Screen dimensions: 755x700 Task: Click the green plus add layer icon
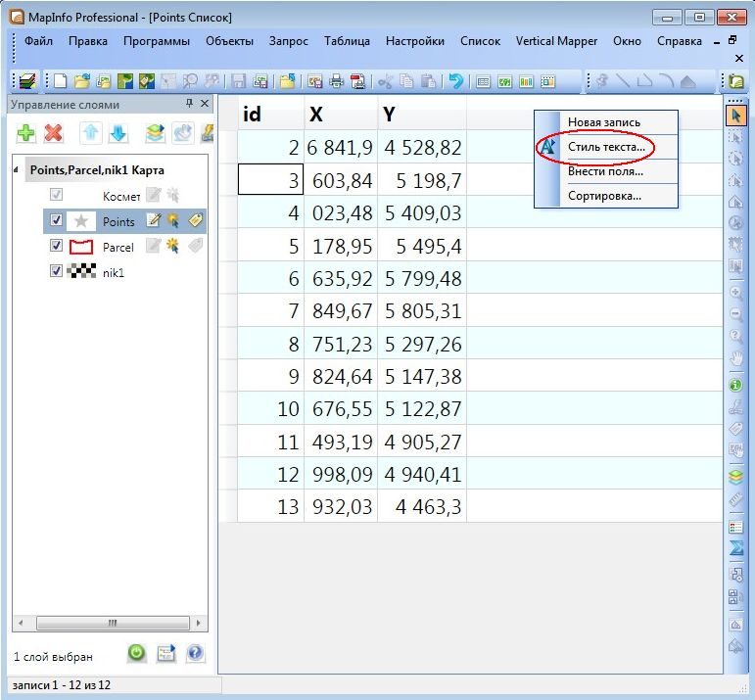[x=26, y=133]
